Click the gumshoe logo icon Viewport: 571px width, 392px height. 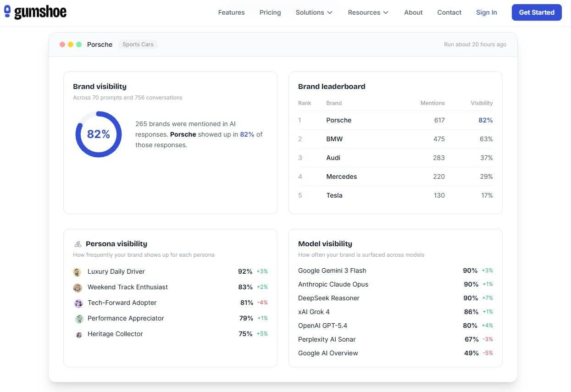click(x=7, y=11)
